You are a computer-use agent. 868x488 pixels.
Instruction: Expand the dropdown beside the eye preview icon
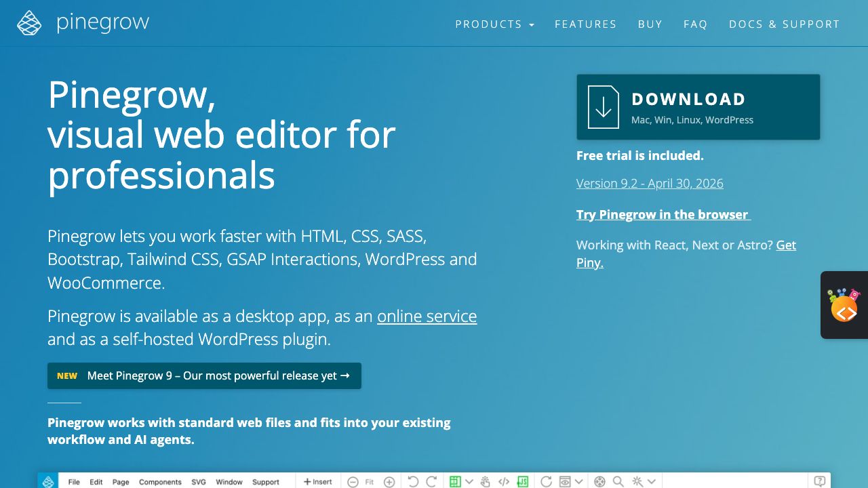(x=578, y=482)
